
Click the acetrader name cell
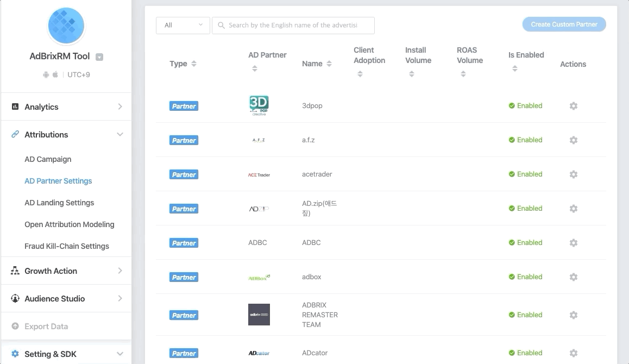coord(317,174)
